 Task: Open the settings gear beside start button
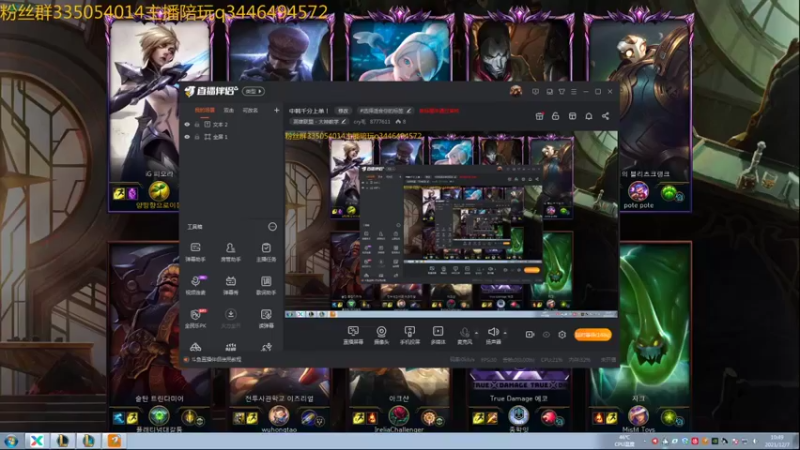[x=562, y=335]
